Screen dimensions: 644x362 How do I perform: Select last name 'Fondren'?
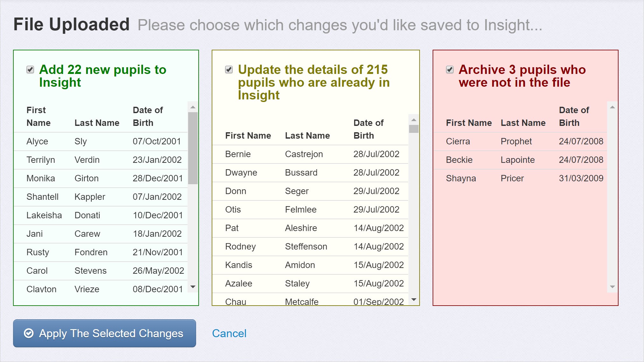pyautogui.click(x=91, y=252)
